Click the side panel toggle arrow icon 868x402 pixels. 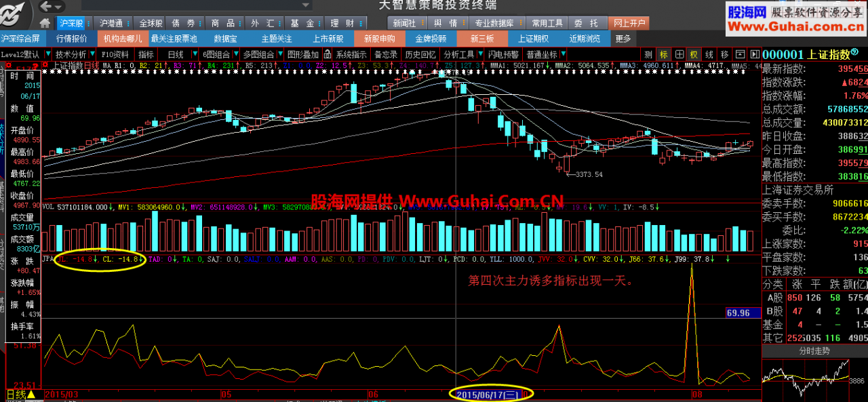pos(753,54)
